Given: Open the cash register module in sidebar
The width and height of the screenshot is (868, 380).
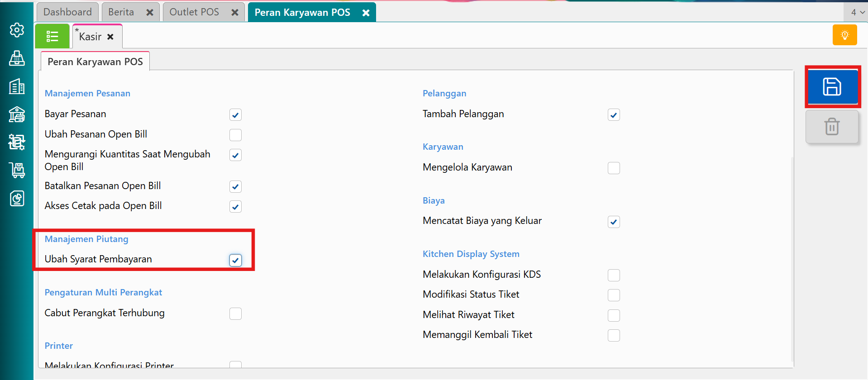Looking at the screenshot, I should click(x=17, y=58).
